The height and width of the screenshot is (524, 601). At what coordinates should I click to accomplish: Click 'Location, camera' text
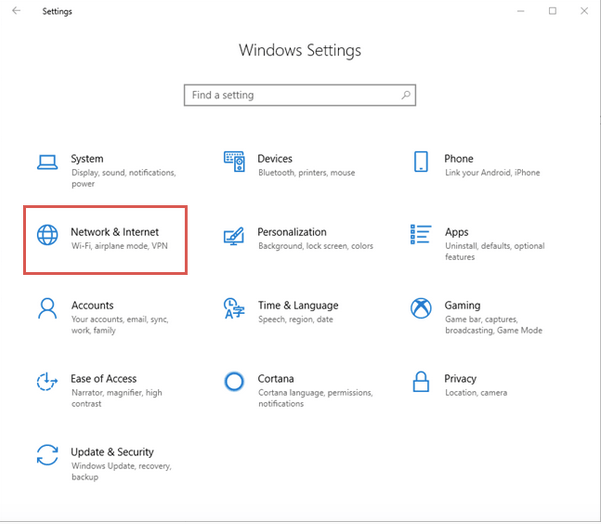pos(476,393)
